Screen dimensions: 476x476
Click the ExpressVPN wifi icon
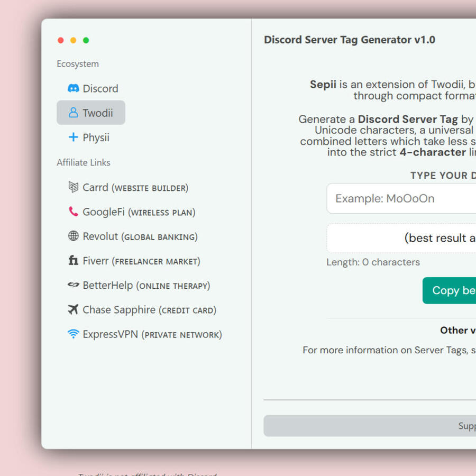click(74, 334)
